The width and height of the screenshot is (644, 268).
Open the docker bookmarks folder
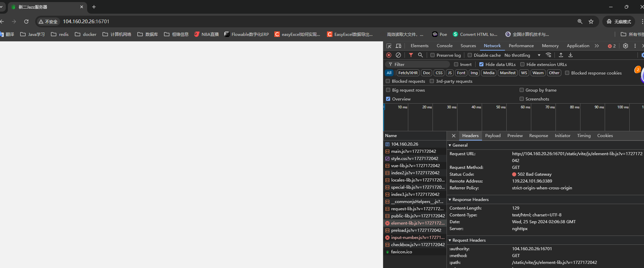pos(86,34)
